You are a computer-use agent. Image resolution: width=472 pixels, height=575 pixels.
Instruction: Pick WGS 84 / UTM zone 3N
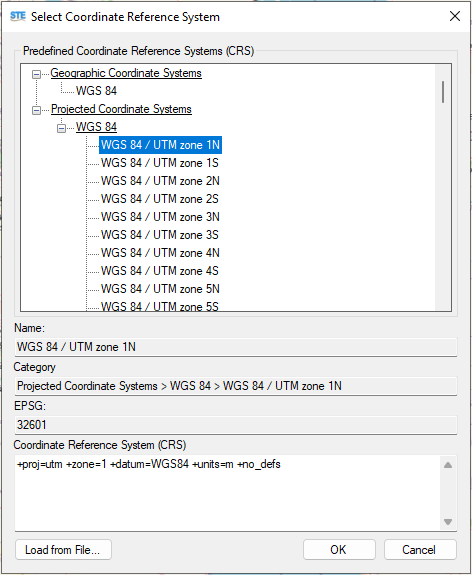160,217
